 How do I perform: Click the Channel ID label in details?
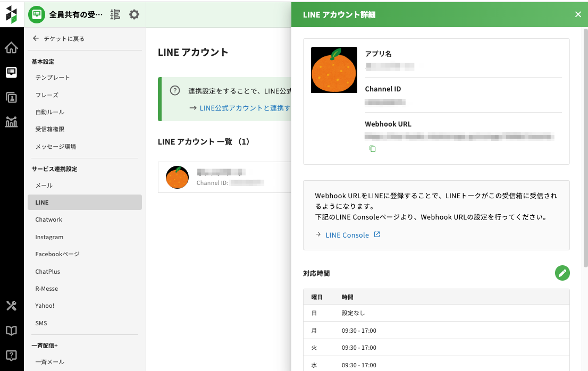tap(383, 89)
